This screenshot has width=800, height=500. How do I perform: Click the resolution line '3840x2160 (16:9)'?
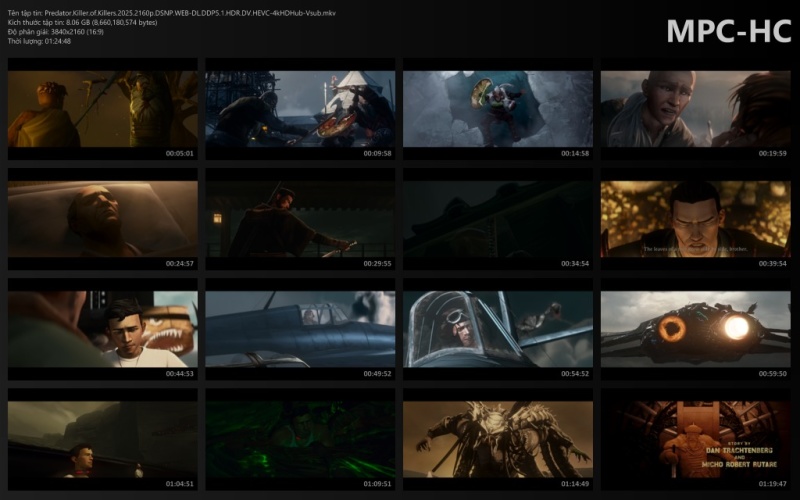(x=56, y=32)
